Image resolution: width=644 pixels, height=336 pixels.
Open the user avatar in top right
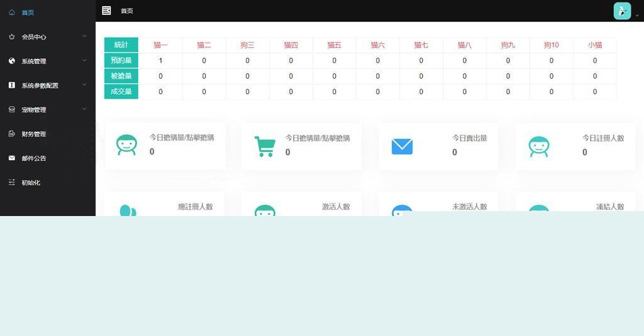point(621,11)
